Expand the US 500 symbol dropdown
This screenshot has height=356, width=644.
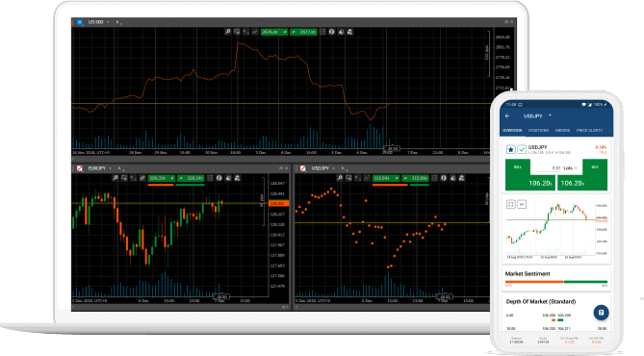(108, 22)
